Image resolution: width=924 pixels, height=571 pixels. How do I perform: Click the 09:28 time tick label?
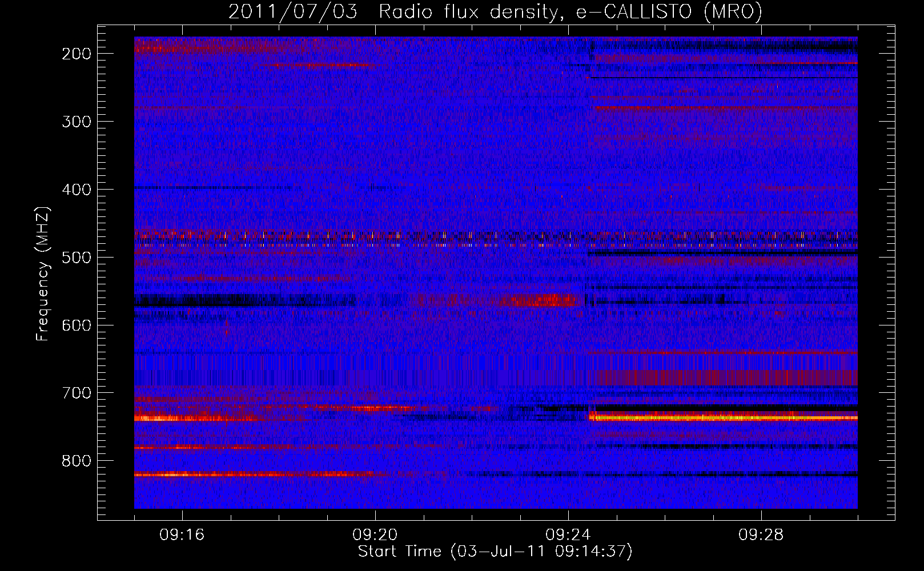pyautogui.click(x=761, y=535)
